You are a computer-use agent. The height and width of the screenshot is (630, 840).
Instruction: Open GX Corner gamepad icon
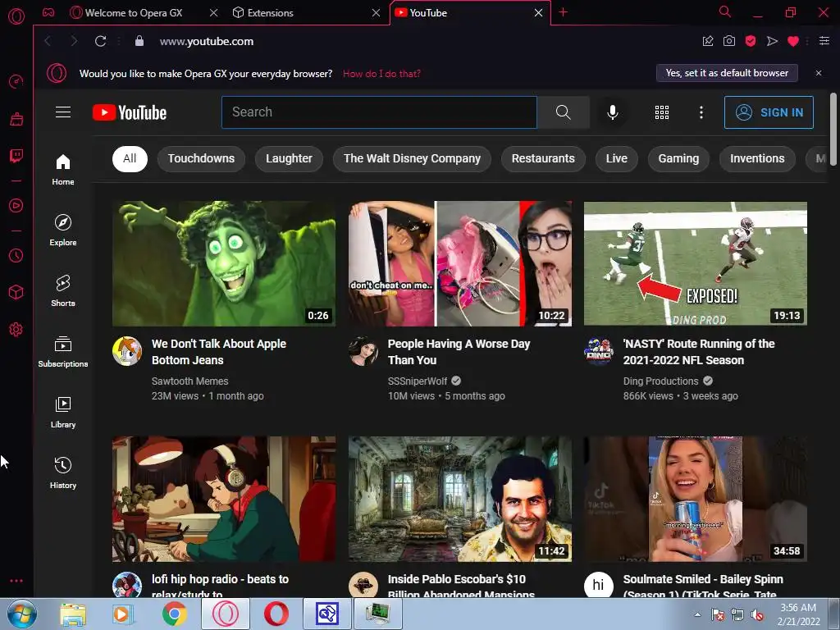[48, 12]
